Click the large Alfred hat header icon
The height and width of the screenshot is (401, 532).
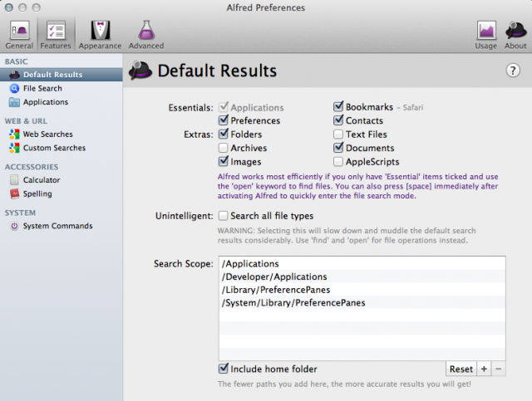tap(140, 71)
